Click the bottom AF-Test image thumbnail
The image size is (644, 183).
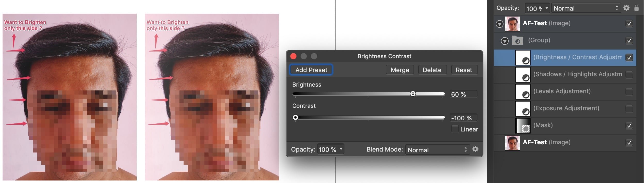[x=512, y=143]
